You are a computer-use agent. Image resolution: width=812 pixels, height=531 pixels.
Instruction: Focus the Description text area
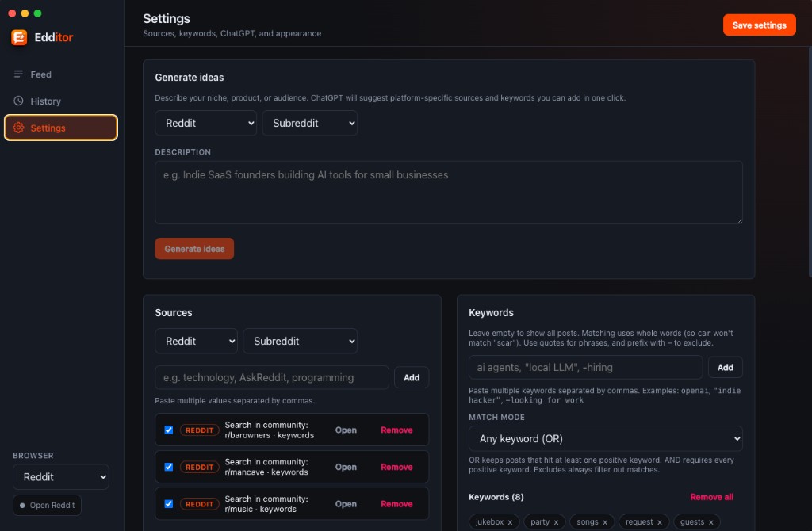(x=449, y=193)
